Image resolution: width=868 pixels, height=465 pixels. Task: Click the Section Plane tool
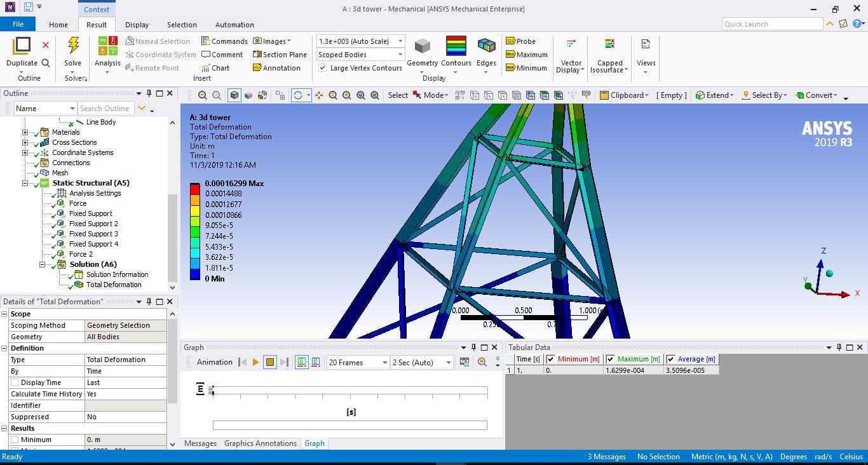280,55
